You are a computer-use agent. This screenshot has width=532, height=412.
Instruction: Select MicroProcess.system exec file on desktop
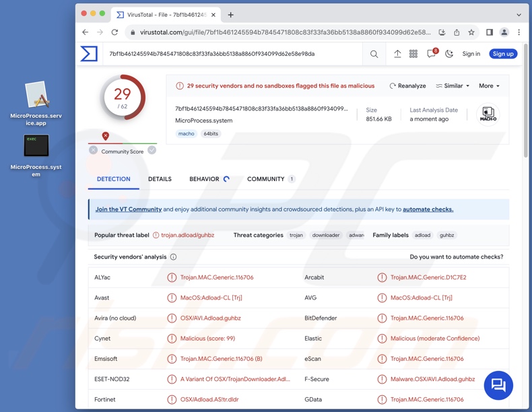pos(36,156)
